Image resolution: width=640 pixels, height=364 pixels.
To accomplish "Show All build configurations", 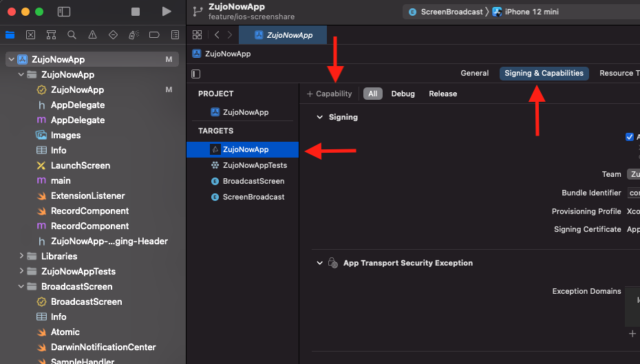I will 373,94.
